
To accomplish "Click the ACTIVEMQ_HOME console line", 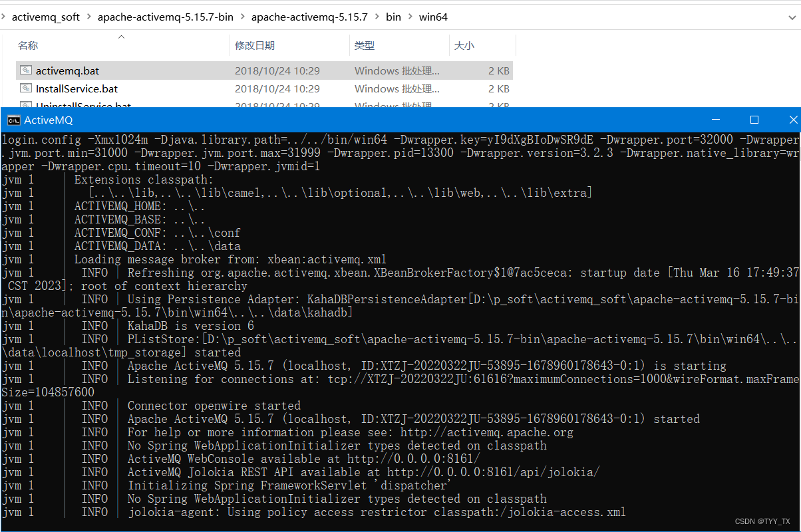I will [139, 206].
